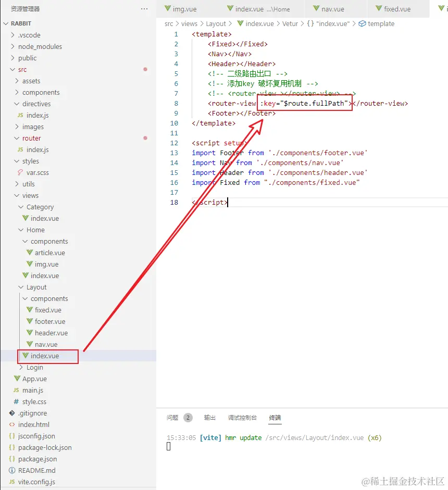Click the problems count badge 2

188,418
